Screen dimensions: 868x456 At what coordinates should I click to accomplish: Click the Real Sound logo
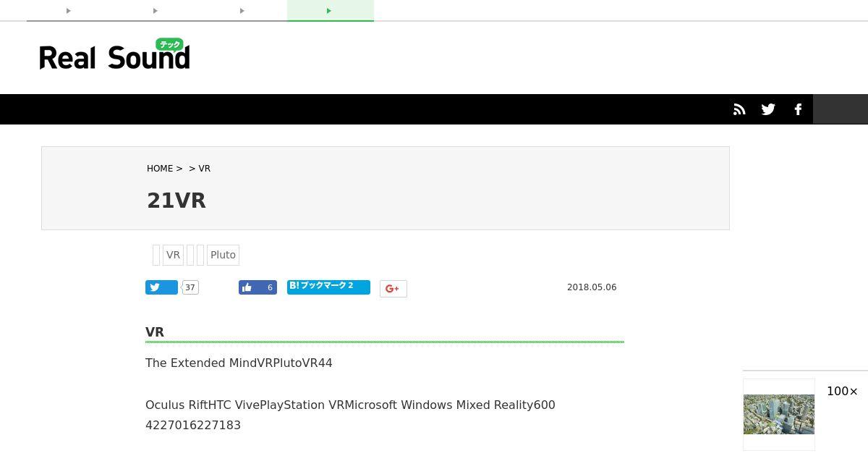coord(114,55)
